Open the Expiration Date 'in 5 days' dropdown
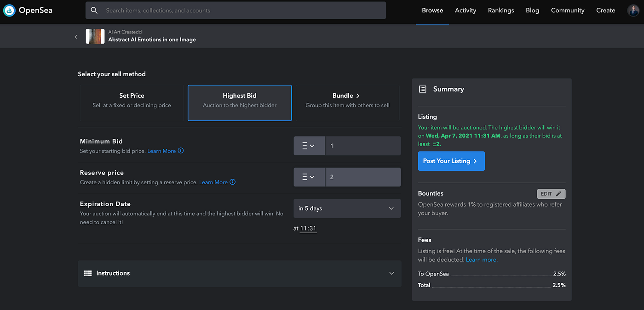Viewport: 644px width, 310px height. click(347, 208)
